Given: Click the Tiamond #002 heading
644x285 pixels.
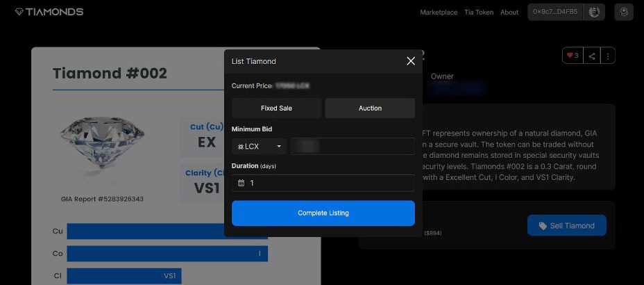Looking at the screenshot, I should click(110, 74).
